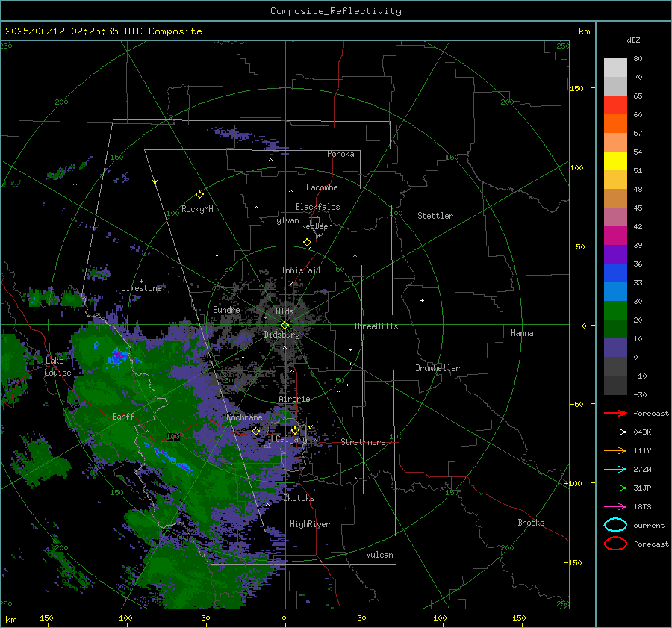This screenshot has width=672, height=628.
Task: Click the dBZ legend heading
Action: (633, 40)
